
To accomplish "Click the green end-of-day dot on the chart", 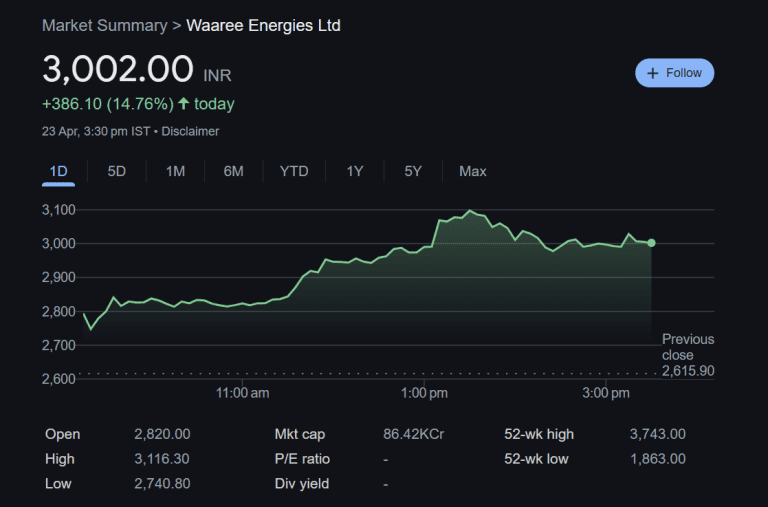I will tap(651, 243).
